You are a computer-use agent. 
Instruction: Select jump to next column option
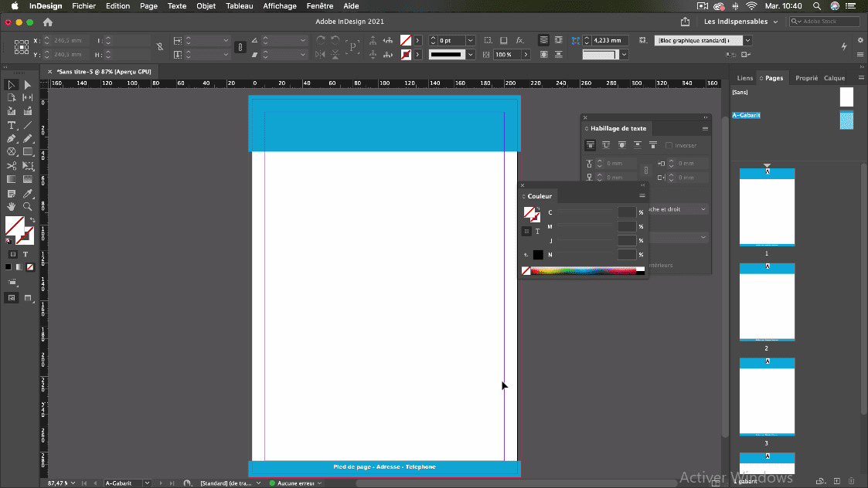[653, 145]
